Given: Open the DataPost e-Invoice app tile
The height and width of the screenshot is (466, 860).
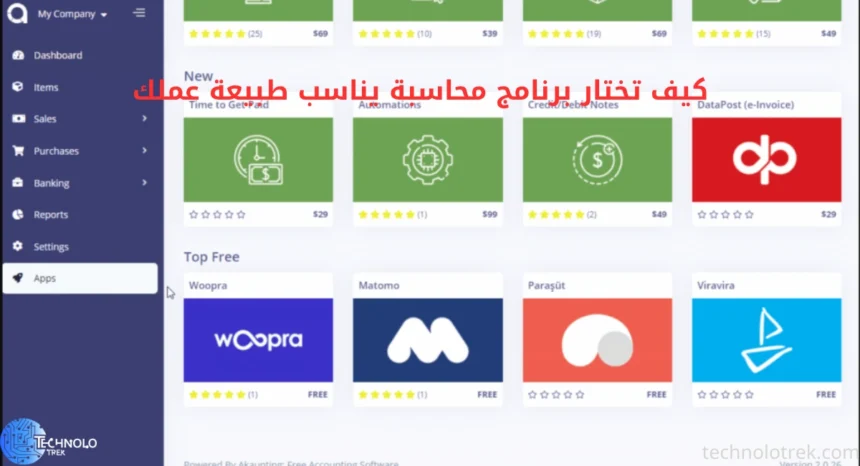Looking at the screenshot, I should (x=766, y=160).
